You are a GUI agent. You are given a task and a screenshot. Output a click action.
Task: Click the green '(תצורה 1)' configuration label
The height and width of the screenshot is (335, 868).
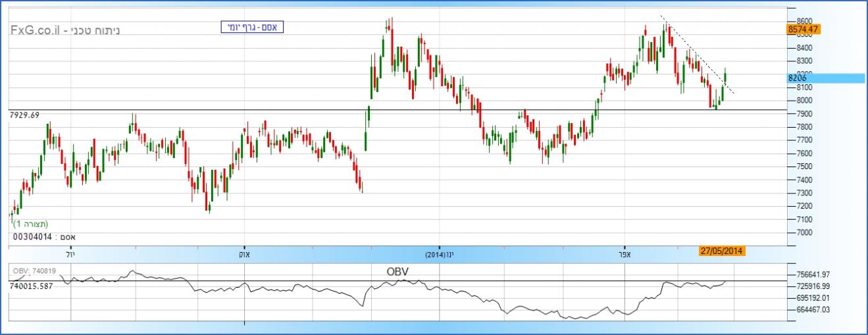pos(30,224)
